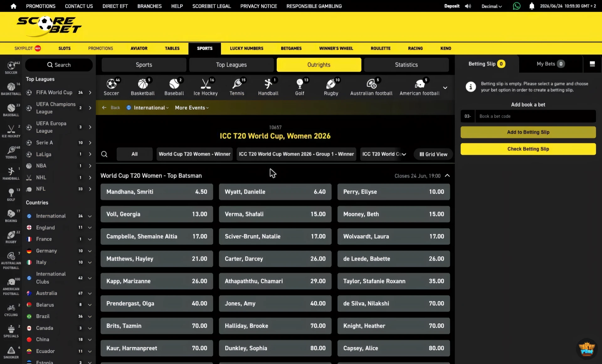Mute sound via speaker icon
602x364 pixels.
(468, 6)
